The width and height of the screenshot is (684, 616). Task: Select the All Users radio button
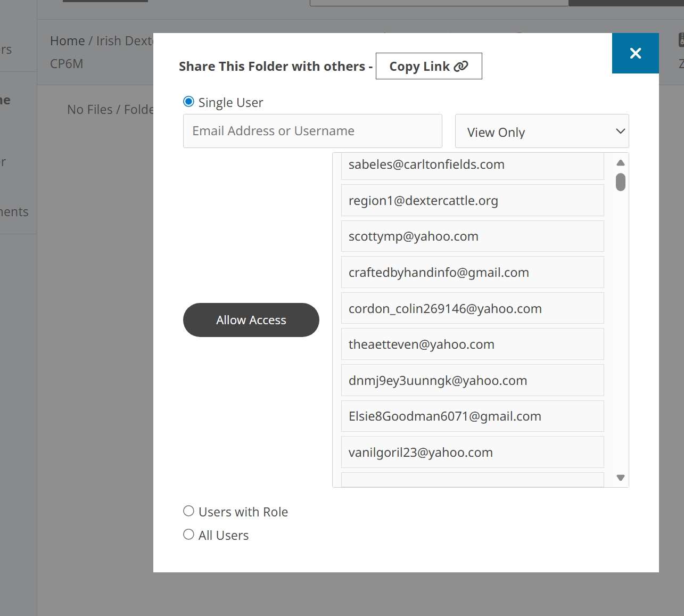coord(188,535)
